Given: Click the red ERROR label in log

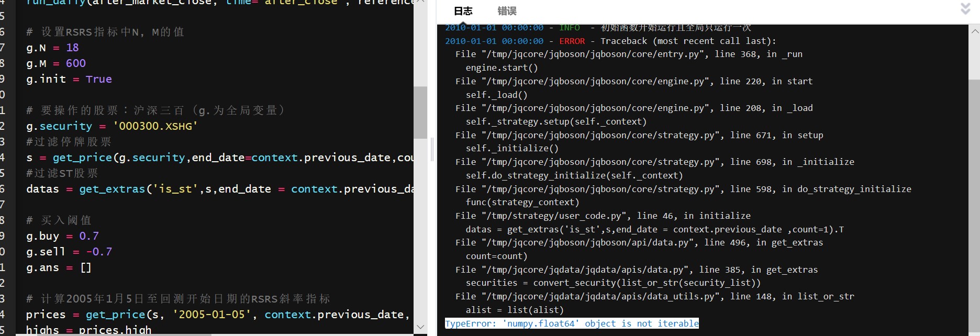Looking at the screenshot, I should click(572, 41).
